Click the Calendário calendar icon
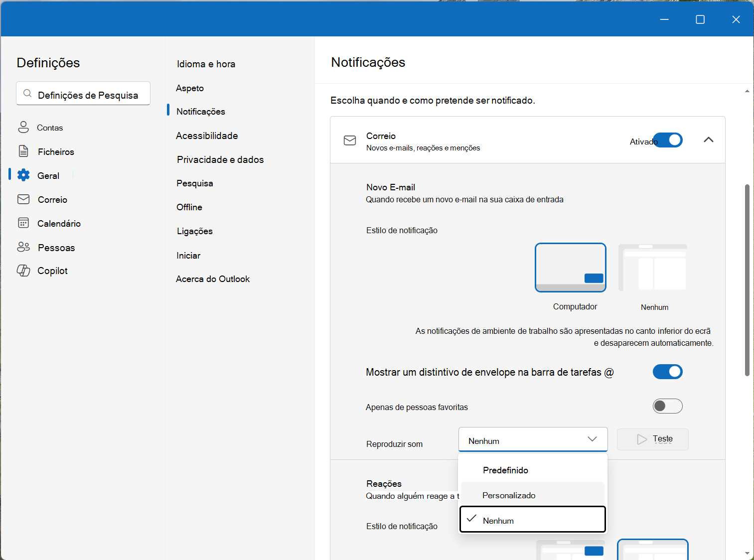 tap(23, 223)
